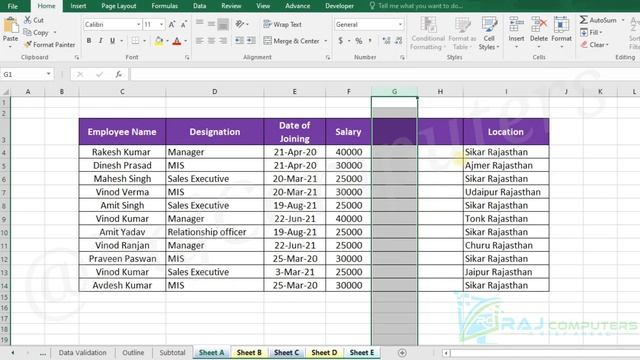Open the font size dropdown
This screenshot has height=360, width=640.
(161, 24)
